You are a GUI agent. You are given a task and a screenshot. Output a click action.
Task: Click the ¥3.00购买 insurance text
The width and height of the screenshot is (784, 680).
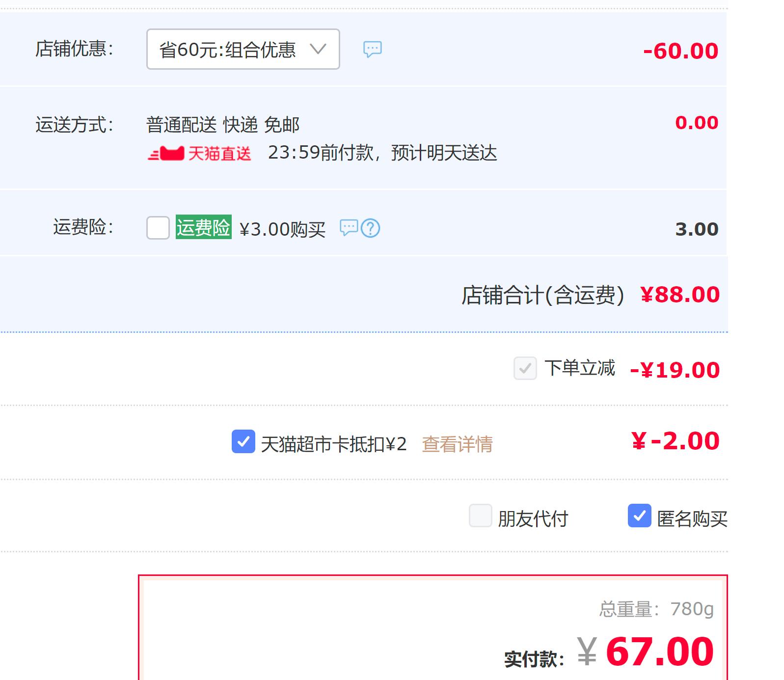pos(282,229)
